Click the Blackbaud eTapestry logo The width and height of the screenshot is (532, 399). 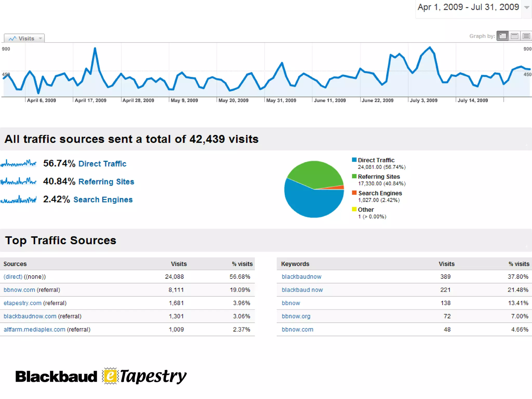click(x=101, y=376)
